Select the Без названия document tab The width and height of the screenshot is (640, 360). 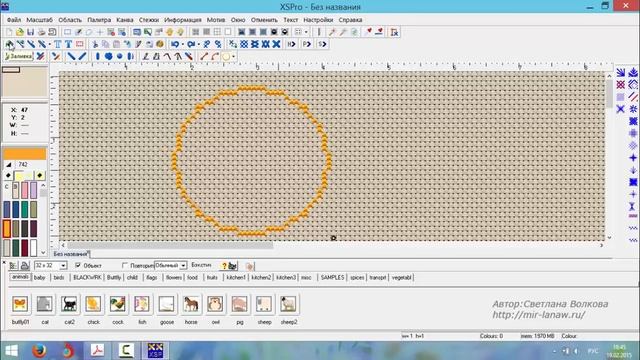[x=70, y=254]
